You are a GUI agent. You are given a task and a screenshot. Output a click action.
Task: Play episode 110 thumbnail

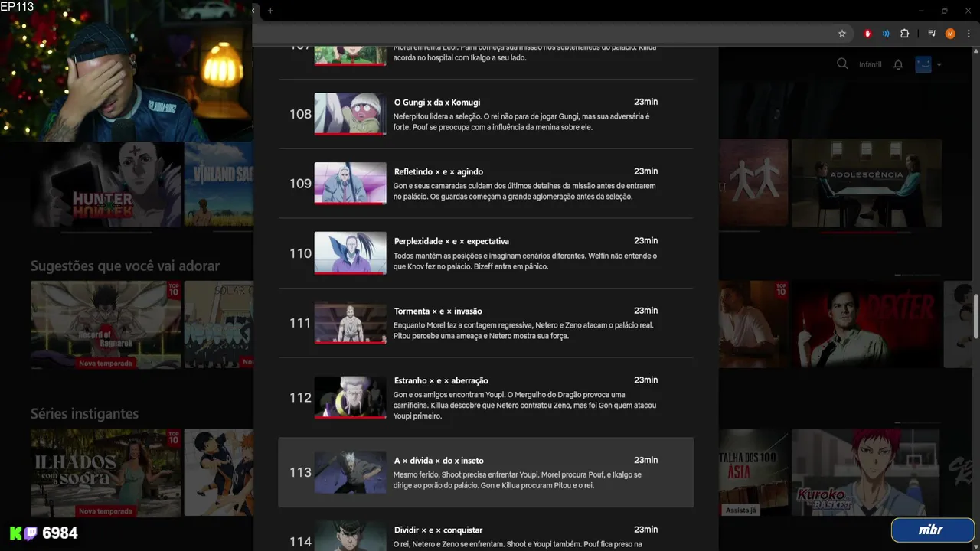(350, 253)
